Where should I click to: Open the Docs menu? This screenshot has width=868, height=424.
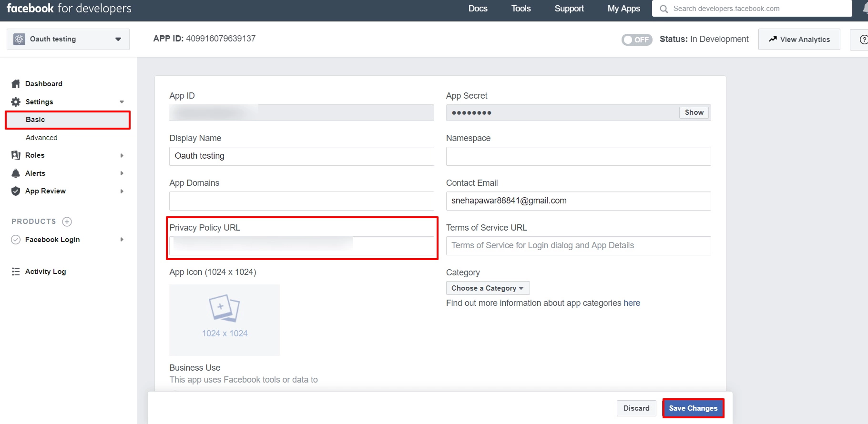point(478,9)
